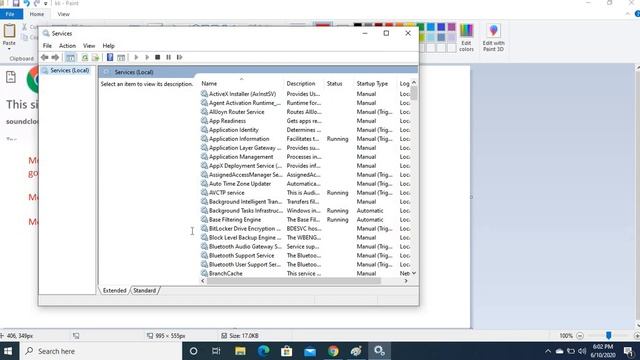Select Bluetooth User Support Service row

tap(245, 264)
